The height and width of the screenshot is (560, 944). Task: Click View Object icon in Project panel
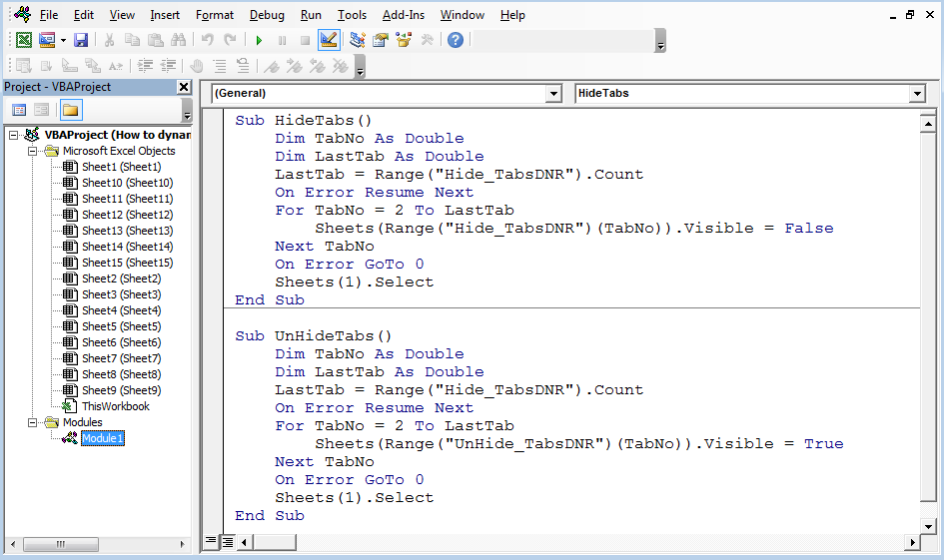pyautogui.click(x=42, y=110)
